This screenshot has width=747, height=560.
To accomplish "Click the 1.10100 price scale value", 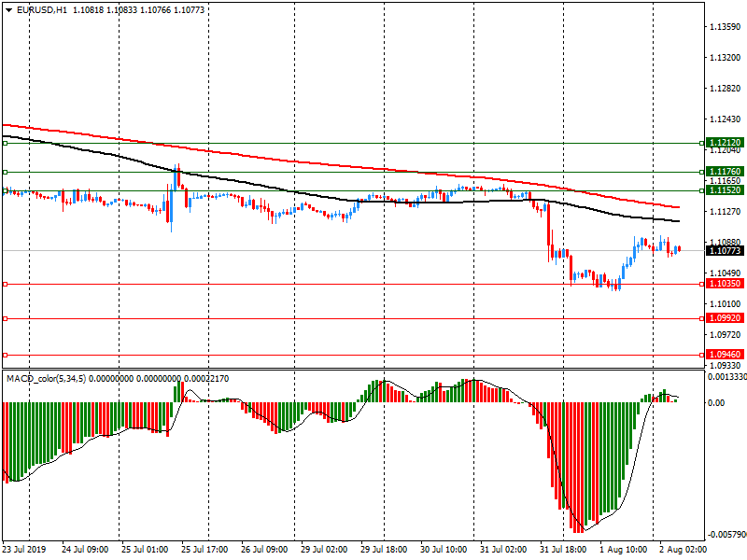I will point(726,304).
